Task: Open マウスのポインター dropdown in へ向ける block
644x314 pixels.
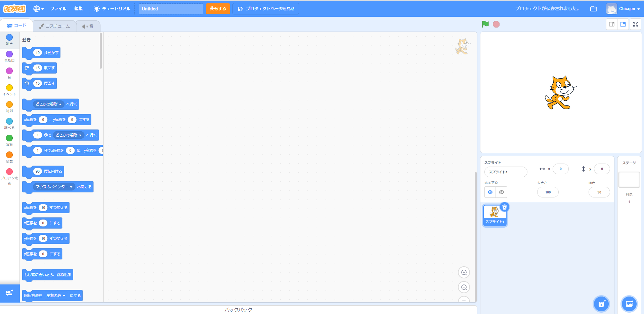Action: [x=54, y=187]
